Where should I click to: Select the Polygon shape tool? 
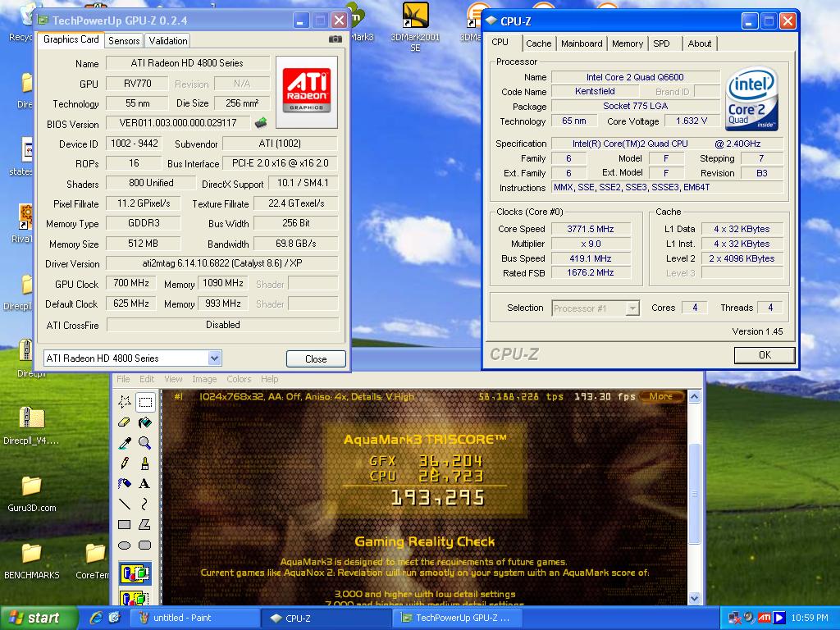click(x=145, y=524)
